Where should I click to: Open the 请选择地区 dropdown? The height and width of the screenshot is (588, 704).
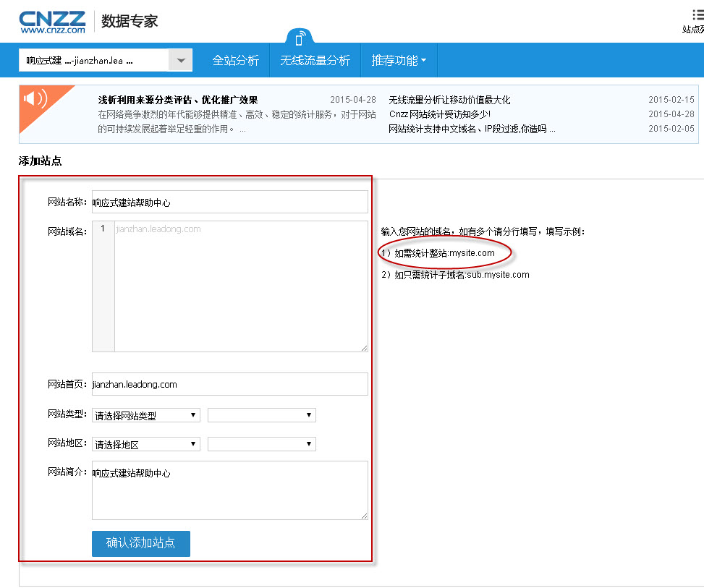click(x=145, y=443)
